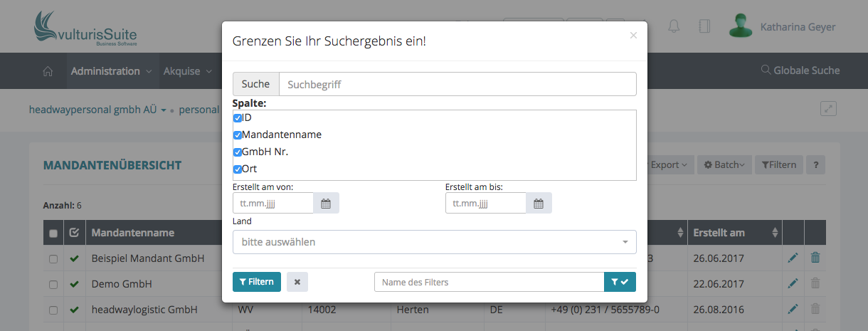Delete the Beispiel Mandant GmbH entry
The width and height of the screenshot is (868, 331).
pos(815,258)
